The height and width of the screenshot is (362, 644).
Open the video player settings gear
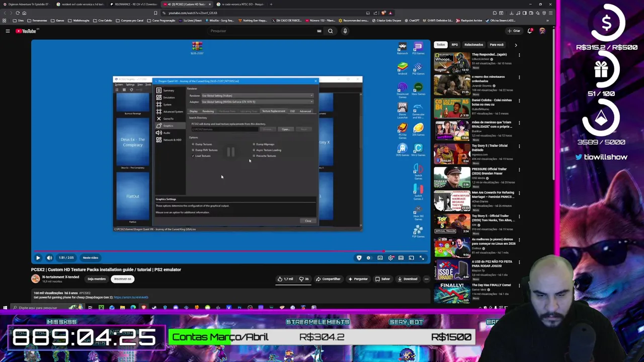(391, 258)
